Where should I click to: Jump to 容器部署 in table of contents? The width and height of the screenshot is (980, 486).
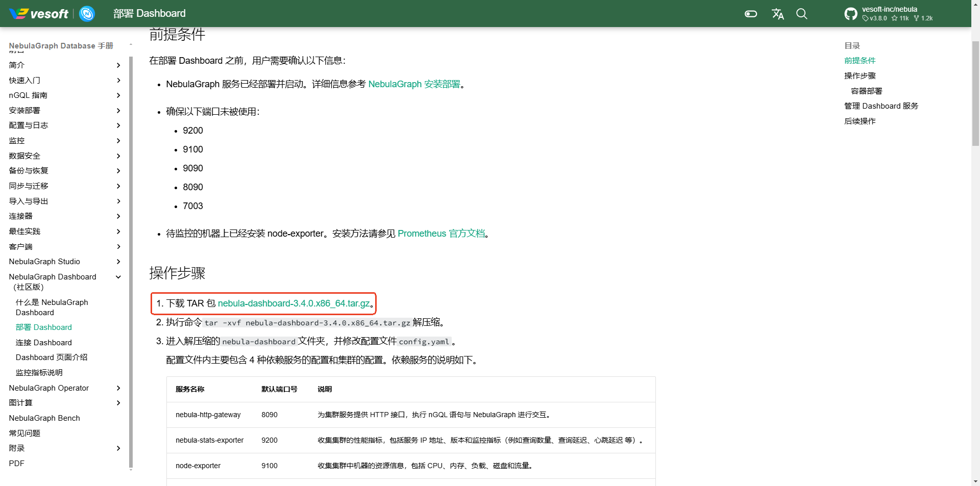[866, 91]
